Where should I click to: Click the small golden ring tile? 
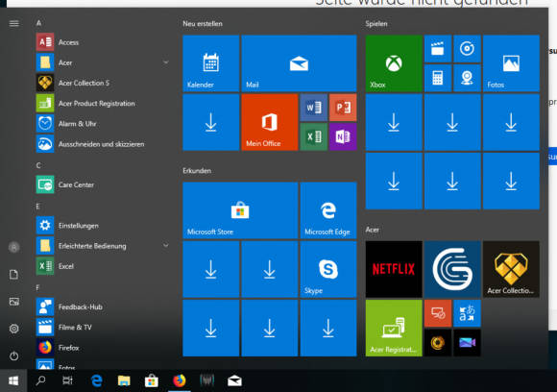point(438,343)
